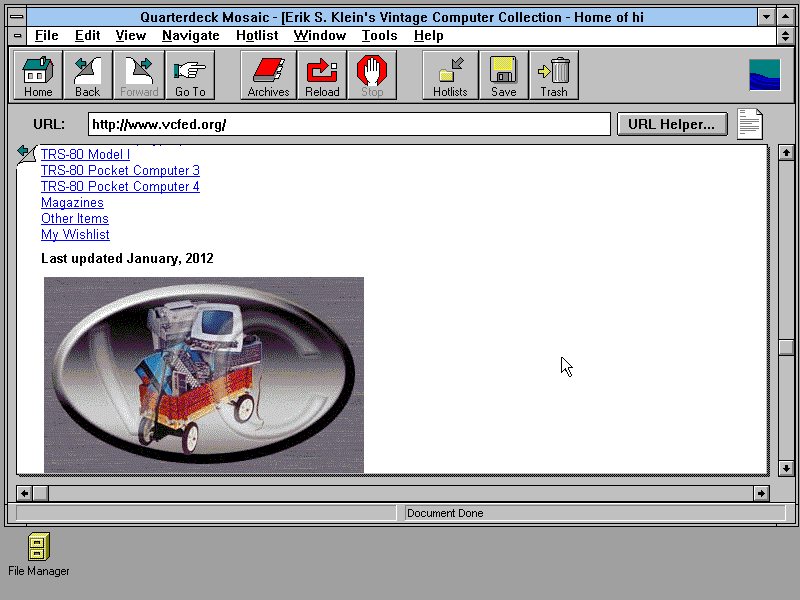Click the Stop hand icon
Image resolution: width=800 pixels, height=600 pixels.
[372, 75]
